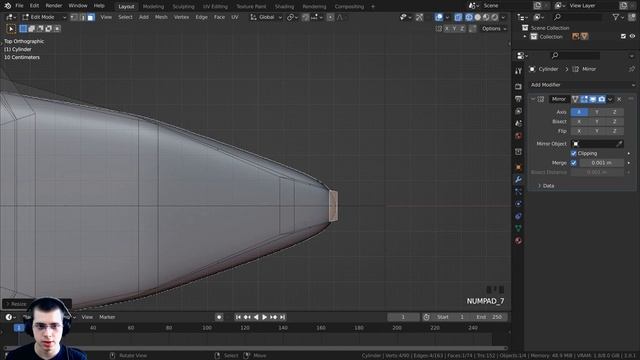
Task: Toggle Mirror Axis X button
Action: [x=579, y=112]
